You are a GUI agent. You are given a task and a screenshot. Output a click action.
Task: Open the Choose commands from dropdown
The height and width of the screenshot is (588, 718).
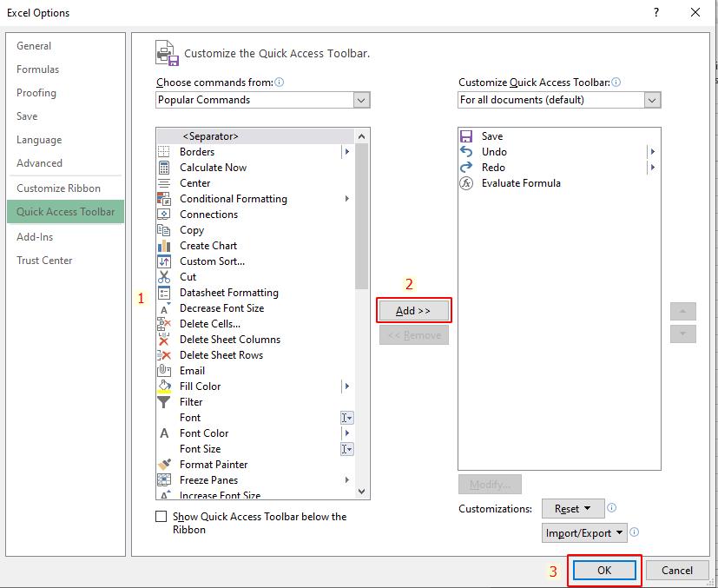click(x=362, y=100)
